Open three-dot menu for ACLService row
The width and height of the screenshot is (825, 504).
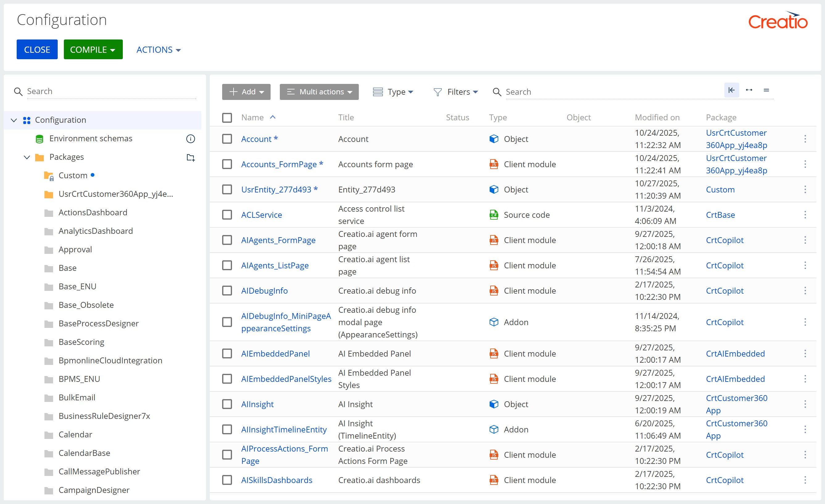805,215
